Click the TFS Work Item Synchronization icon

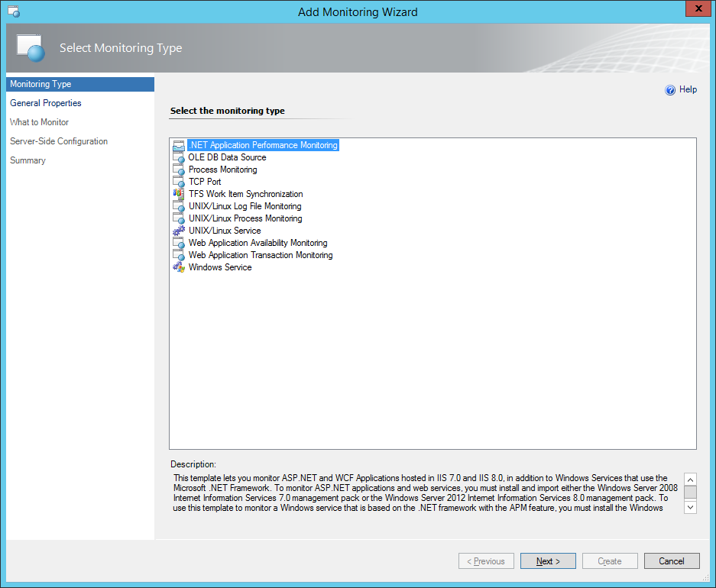pos(179,194)
